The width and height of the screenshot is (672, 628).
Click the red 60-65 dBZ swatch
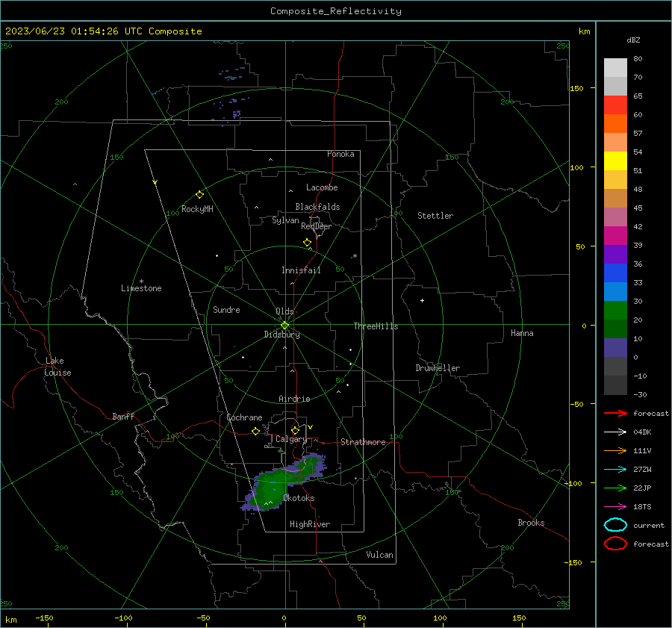tap(615, 105)
